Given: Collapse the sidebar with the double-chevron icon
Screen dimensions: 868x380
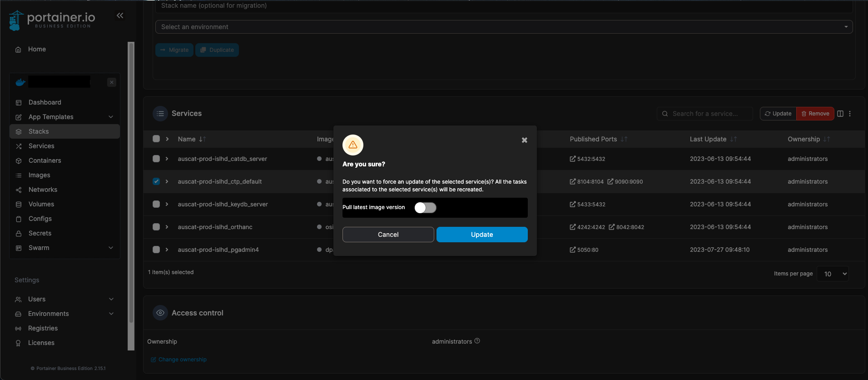Looking at the screenshot, I should click(120, 15).
